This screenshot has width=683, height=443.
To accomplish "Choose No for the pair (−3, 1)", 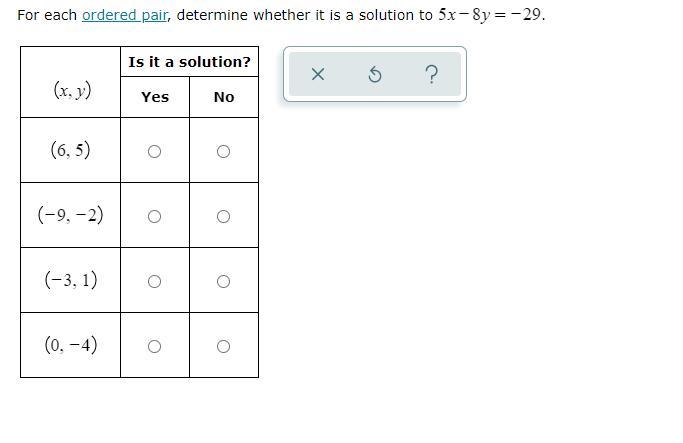I will tap(223, 282).
